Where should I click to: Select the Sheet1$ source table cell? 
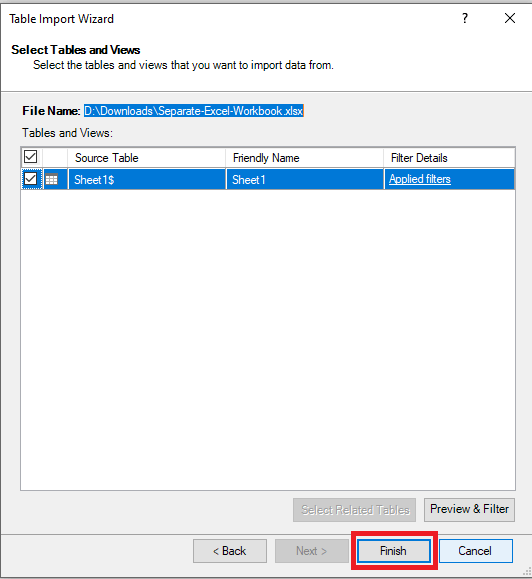pos(147,179)
